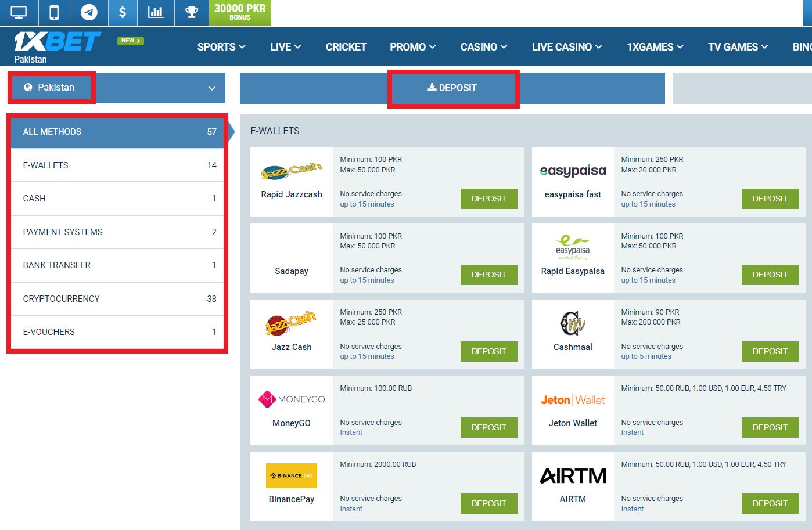Select E-WALLETS category

(x=117, y=165)
